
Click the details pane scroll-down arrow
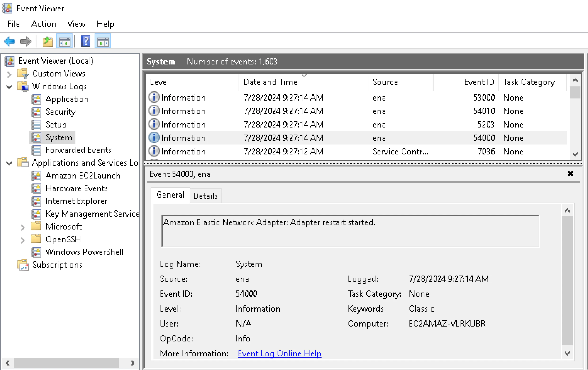pos(567,353)
